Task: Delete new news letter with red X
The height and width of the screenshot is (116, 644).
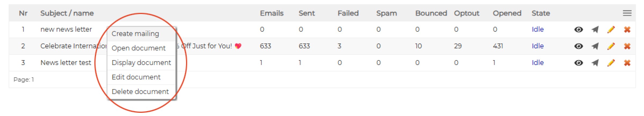Action: click(x=627, y=30)
